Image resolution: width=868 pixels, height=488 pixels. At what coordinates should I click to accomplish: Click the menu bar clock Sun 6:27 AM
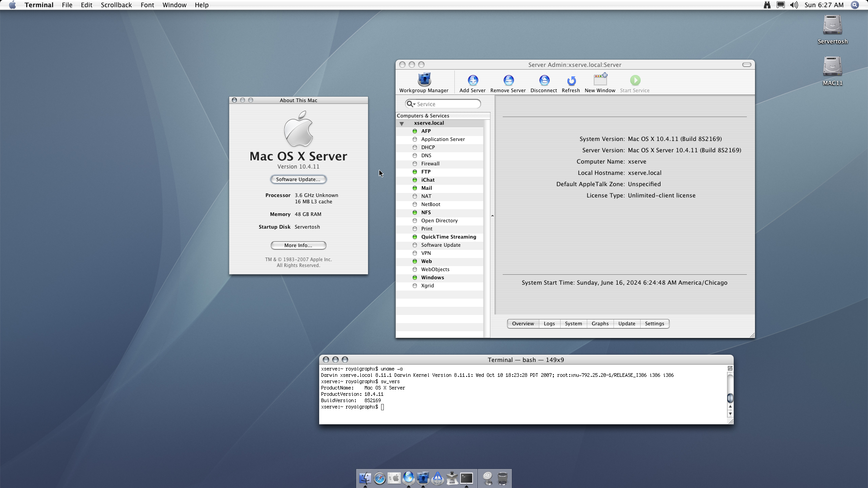point(824,5)
